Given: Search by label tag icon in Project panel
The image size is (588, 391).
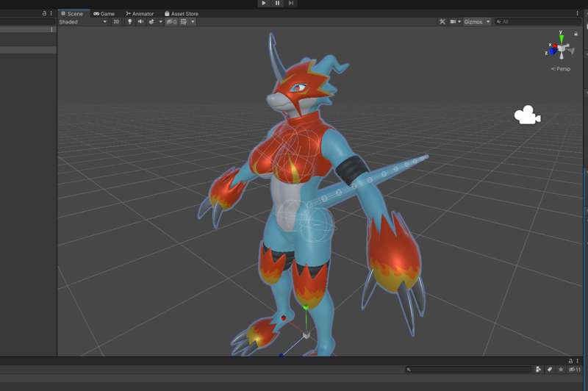Looking at the screenshot, I should coord(549,369).
